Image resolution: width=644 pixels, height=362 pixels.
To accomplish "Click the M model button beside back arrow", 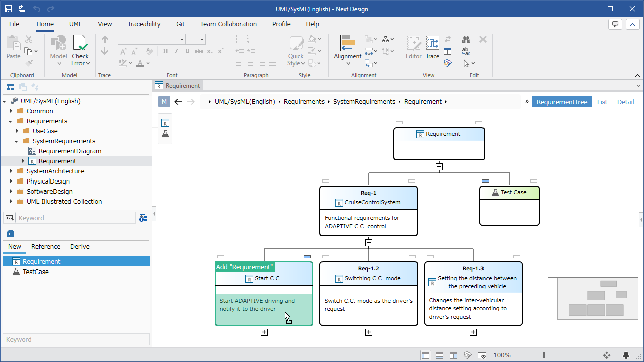I will (x=164, y=102).
